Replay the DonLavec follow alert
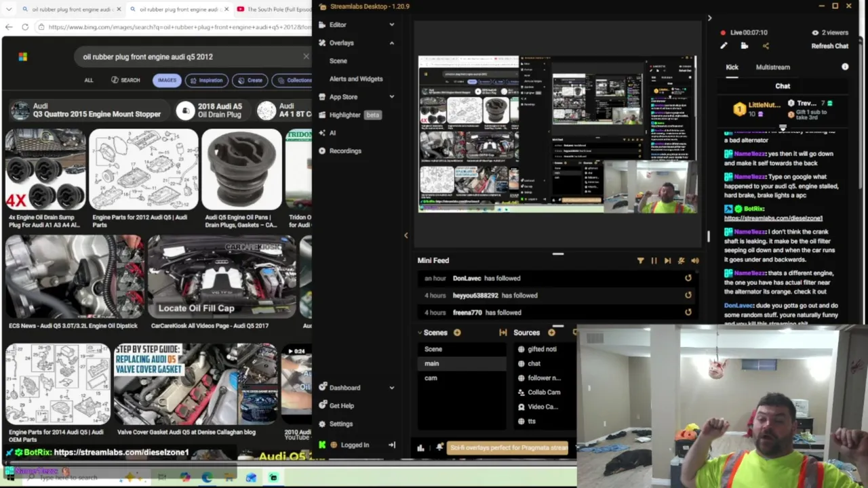Image resolution: width=868 pixels, height=488 pixels. coord(688,278)
